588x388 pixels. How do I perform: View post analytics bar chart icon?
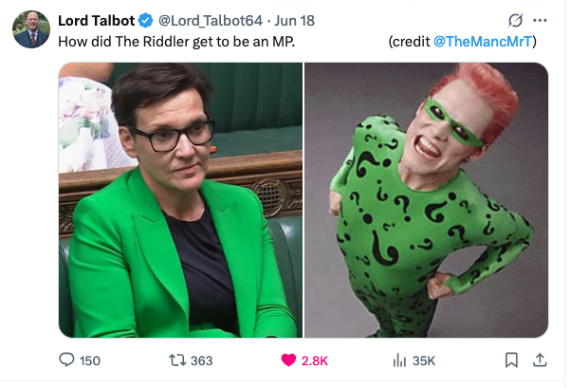pyautogui.click(x=399, y=360)
